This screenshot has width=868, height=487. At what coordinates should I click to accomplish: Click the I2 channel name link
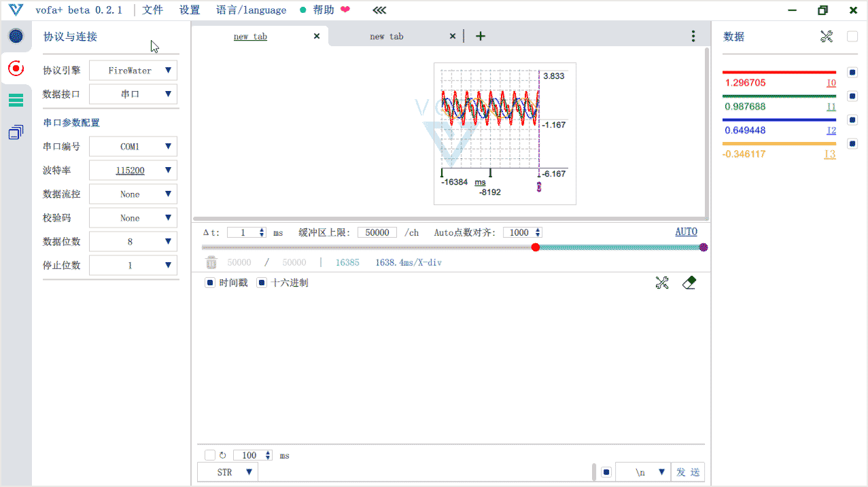click(831, 130)
